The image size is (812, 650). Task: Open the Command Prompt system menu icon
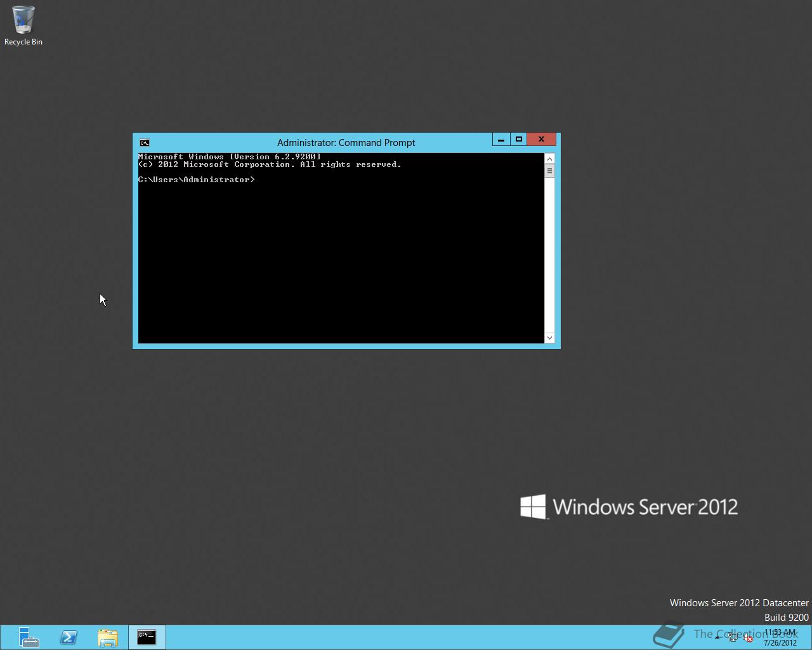[145, 143]
